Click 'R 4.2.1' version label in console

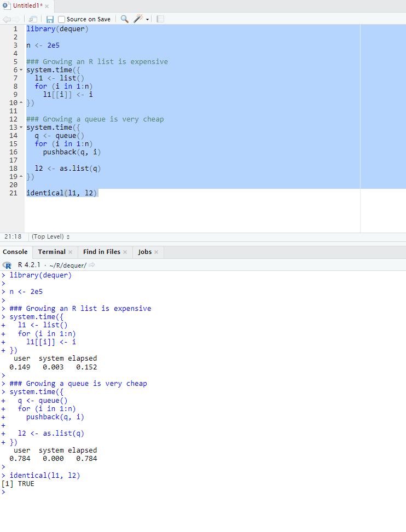[x=29, y=265]
